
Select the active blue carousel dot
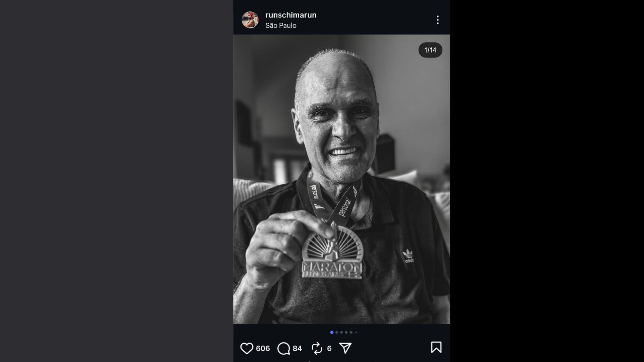coord(332,333)
